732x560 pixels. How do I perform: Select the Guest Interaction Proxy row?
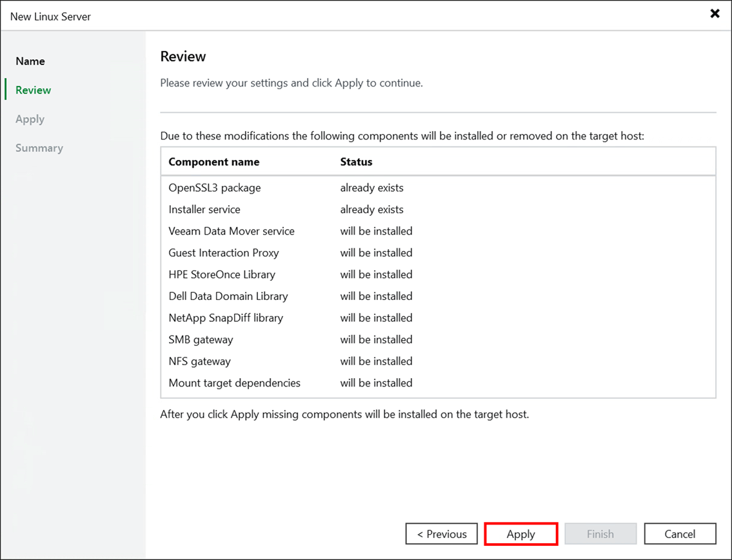(290, 252)
